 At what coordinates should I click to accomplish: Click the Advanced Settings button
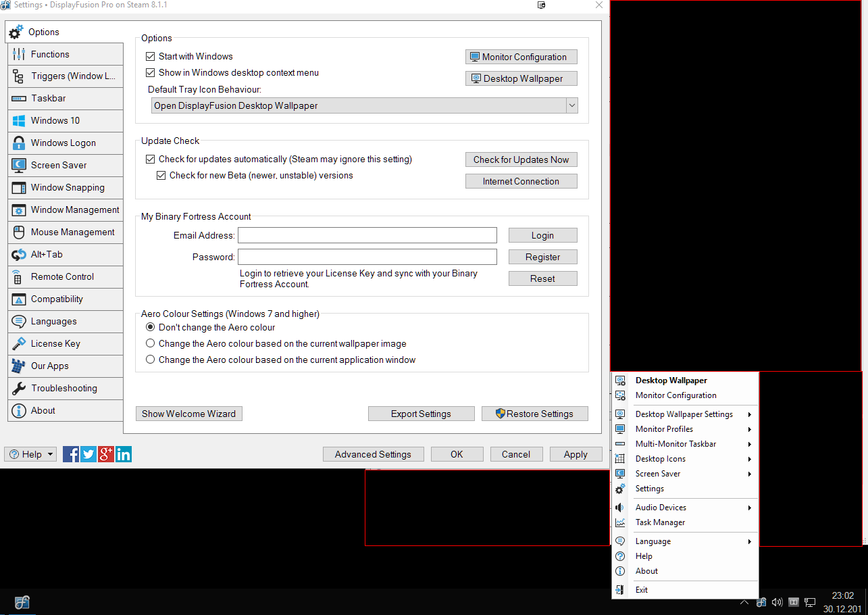(x=373, y=454)
